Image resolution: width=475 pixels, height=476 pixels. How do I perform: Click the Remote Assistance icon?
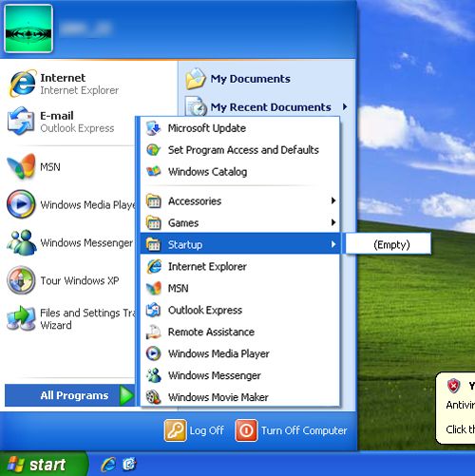point(154,332)
